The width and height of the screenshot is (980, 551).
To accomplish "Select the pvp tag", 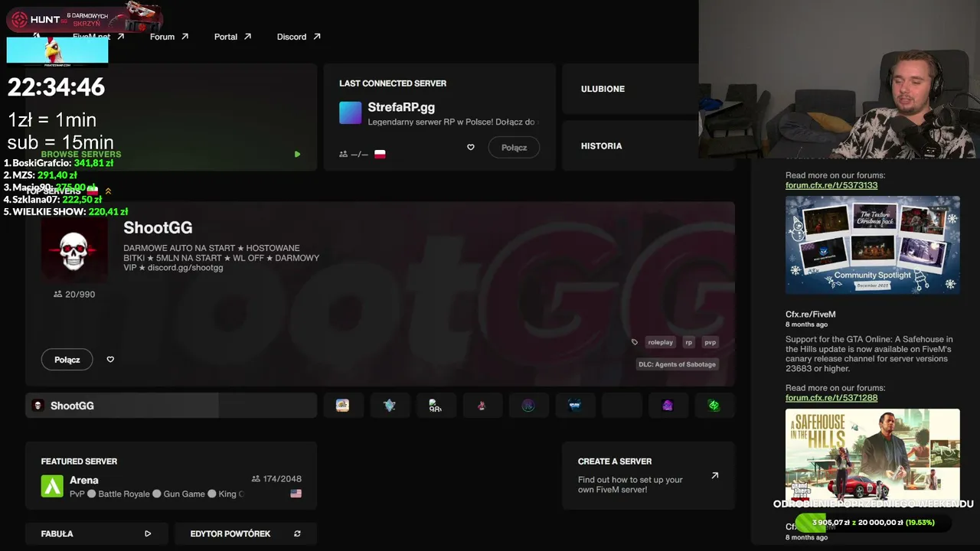I will click(710, 342).
